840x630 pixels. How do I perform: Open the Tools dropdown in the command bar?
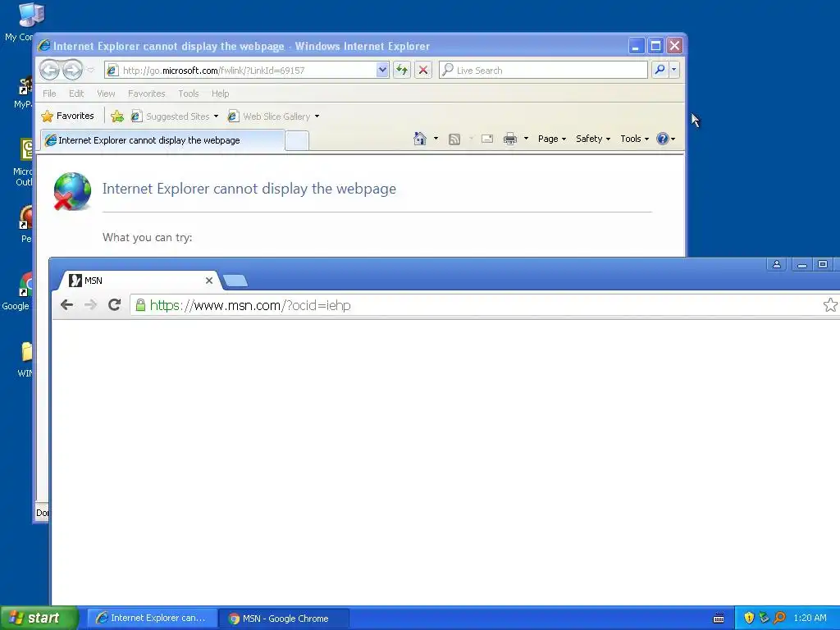pyautogui.click(x=635, y=139)
